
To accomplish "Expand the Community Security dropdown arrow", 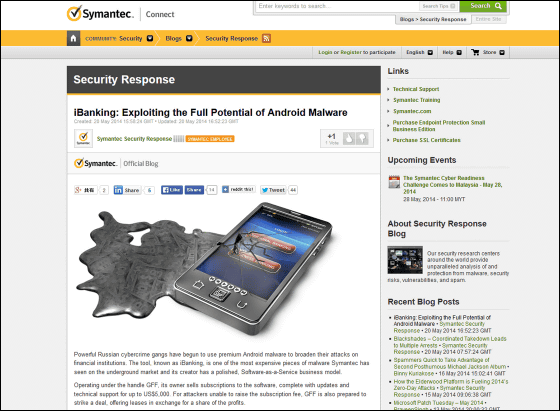I will tap(150, 38).
